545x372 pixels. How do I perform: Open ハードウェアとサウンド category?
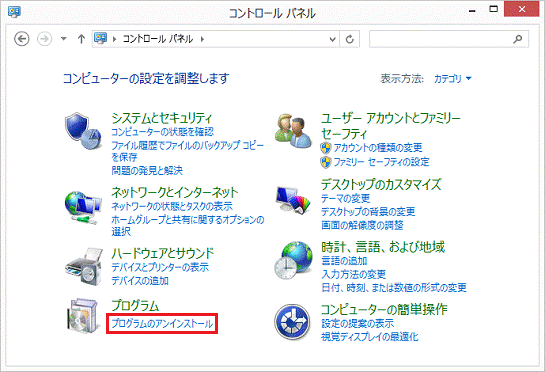[163, 253]
